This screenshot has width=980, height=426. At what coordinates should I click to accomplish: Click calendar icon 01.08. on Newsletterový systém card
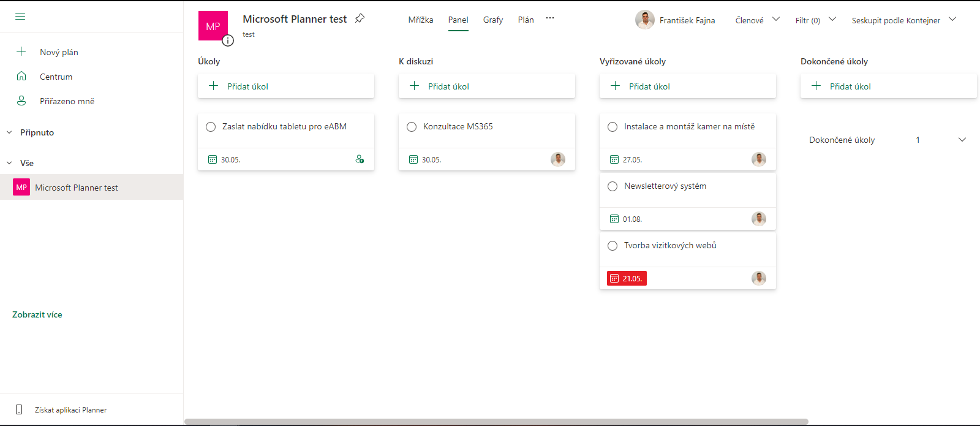tap(614, 219)
